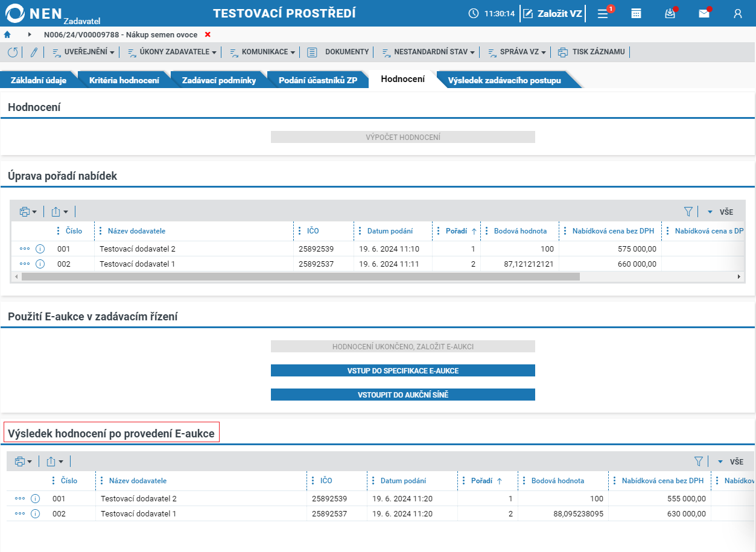Click the refresh icon in toolbar
The width and height of the screenshot is (756, 552).
[13, 52]
